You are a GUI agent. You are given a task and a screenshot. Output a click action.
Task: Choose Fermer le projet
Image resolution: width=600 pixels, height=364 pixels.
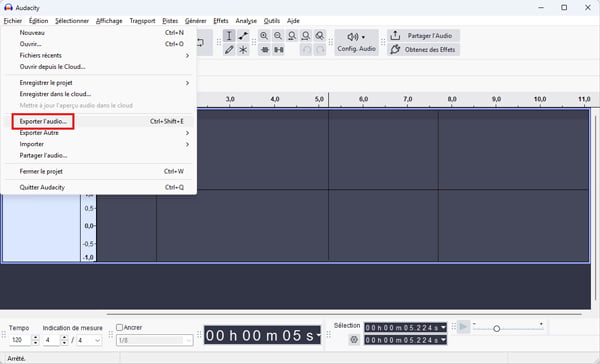99,171
